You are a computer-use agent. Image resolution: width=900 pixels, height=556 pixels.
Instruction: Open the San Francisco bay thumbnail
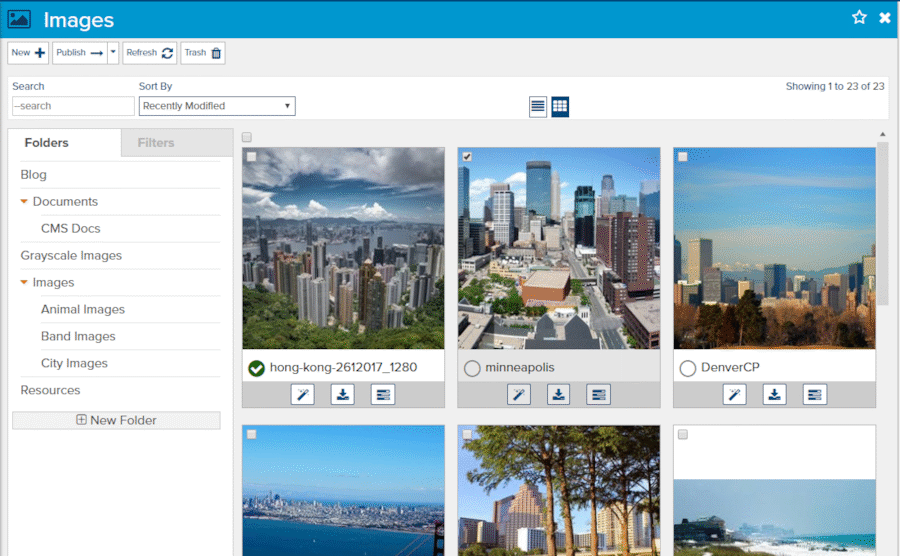pos(343,491)
